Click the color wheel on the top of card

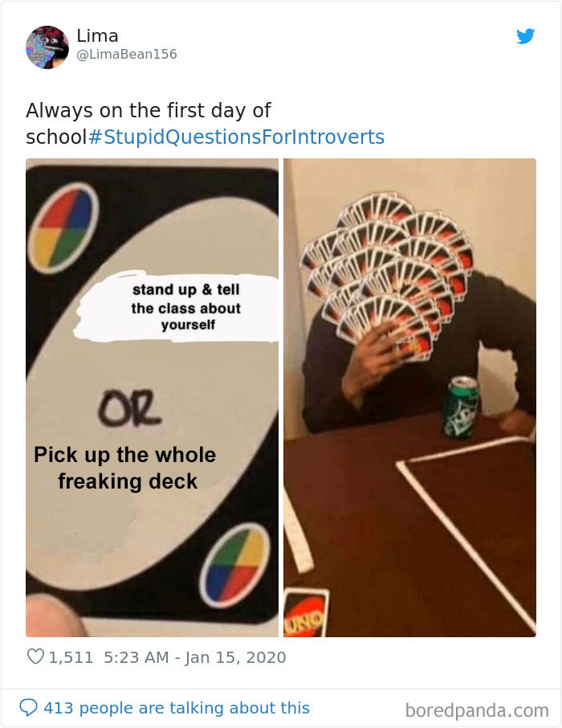coord(63,228)
